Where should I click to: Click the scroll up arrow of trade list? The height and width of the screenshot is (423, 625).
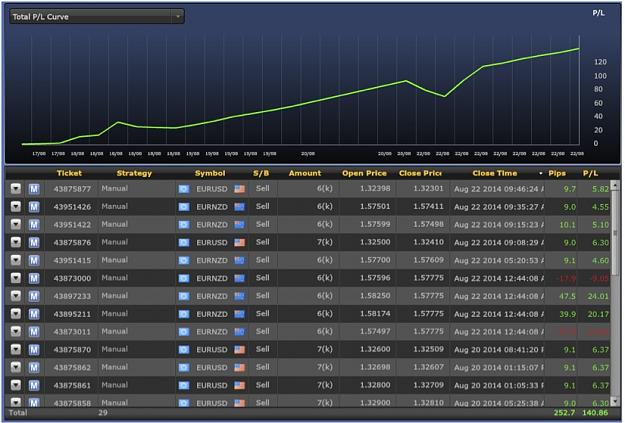point(615,185)
